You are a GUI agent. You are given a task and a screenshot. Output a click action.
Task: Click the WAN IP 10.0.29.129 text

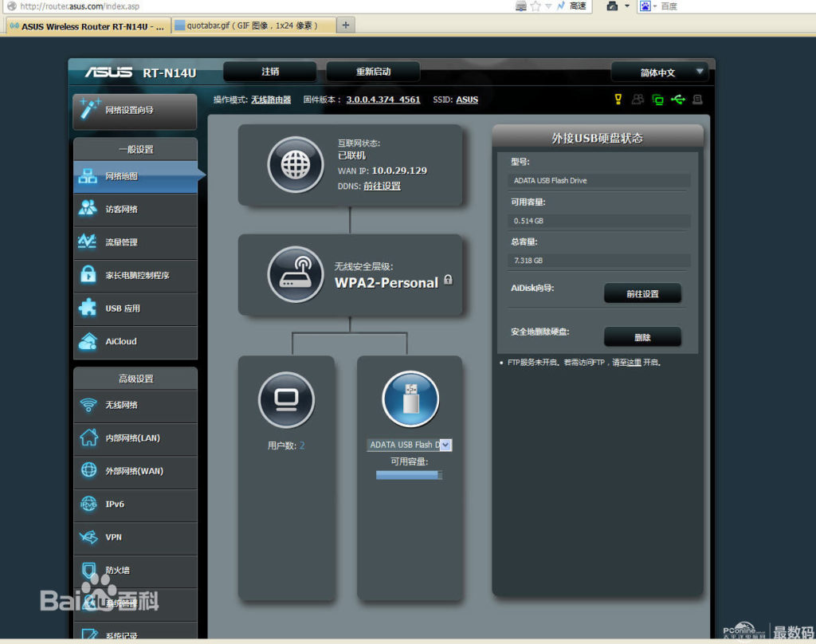click(x=399, y=171)
